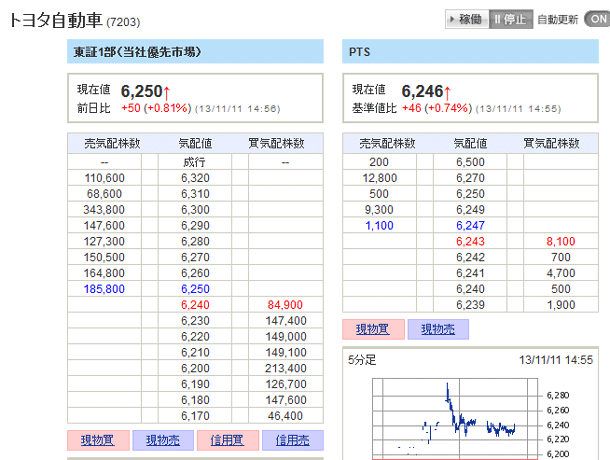Select TSE ask price 6,310
Screen dimensions: 610x460
[x=195, y=194]
